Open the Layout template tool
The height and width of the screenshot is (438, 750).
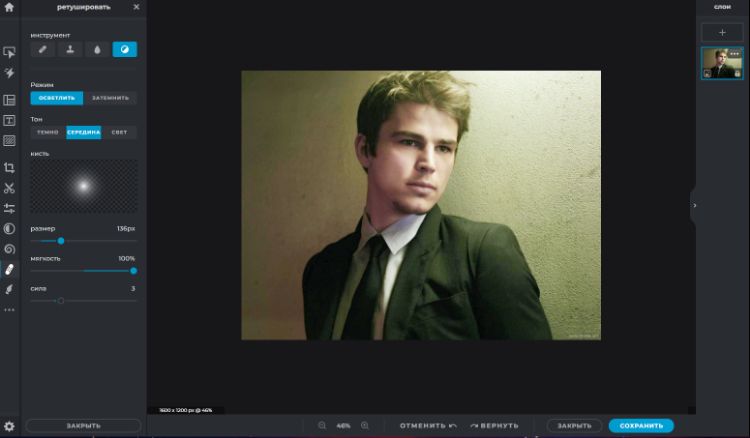coord(9,100)
